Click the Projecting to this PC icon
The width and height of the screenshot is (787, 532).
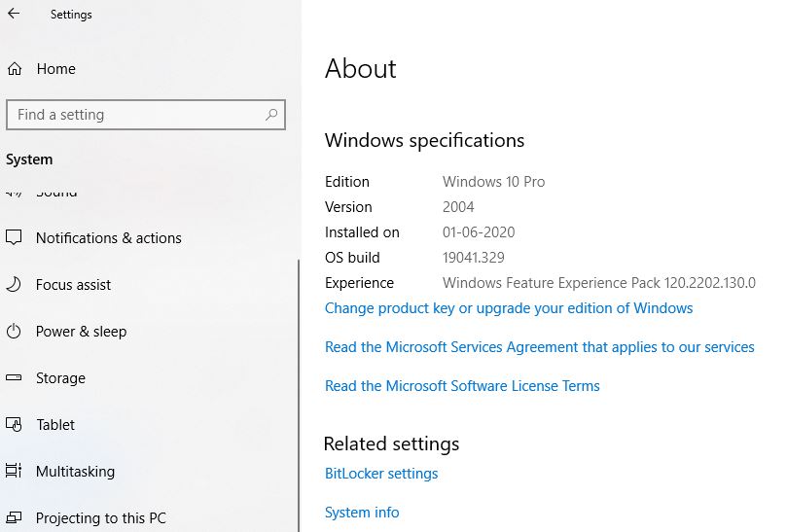(x=14, y=517)
